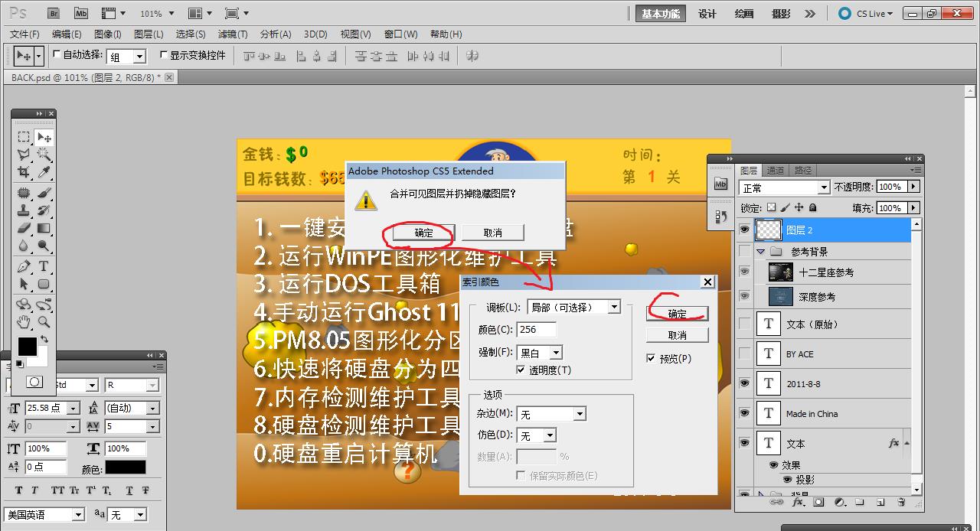Open the layer blend mode 正常 dropdown

click(784, 187)
